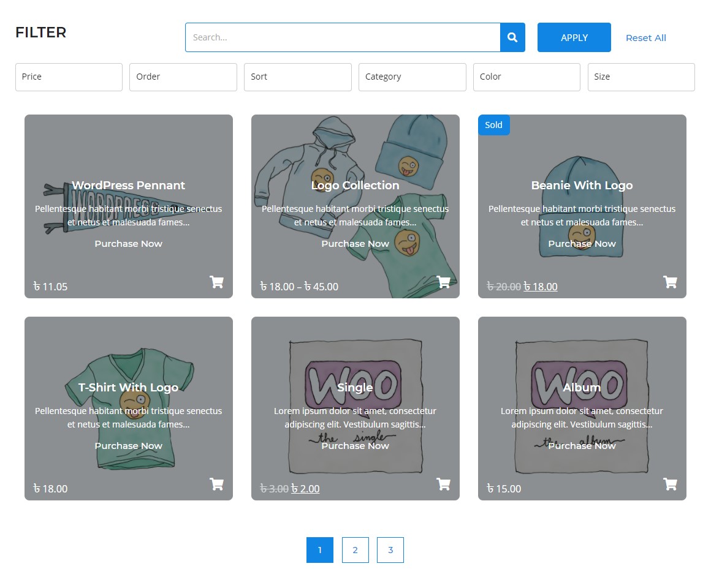
Task: Add Album to cart icon
Action: point(670,484)
